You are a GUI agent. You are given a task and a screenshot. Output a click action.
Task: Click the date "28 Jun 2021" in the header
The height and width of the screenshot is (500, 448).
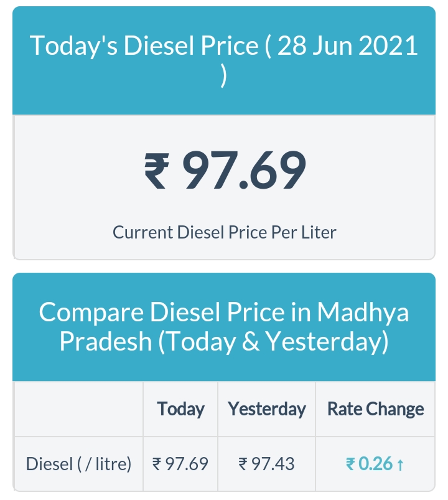[x=347, y=47]
